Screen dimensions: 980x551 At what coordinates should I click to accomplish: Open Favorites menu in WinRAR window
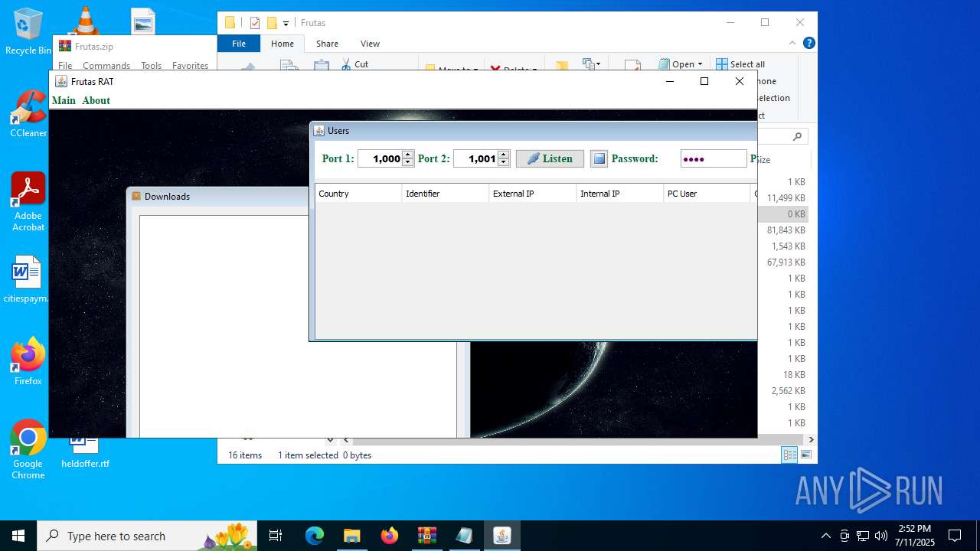click(x=190, y=66)
